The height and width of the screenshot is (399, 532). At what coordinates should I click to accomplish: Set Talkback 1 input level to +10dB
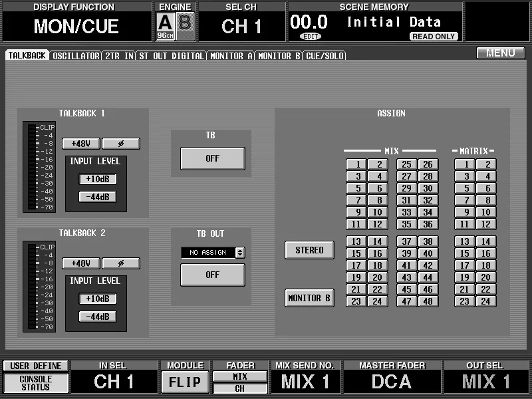pos(98,179)
